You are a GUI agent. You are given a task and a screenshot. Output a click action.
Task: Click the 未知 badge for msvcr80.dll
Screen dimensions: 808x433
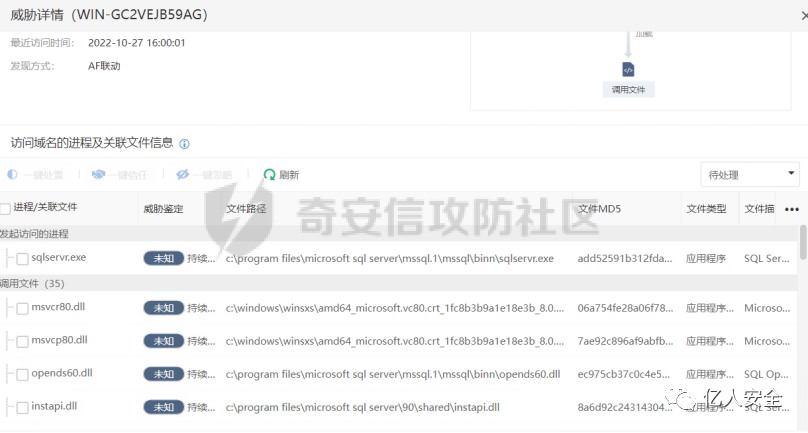pos(163,308)
